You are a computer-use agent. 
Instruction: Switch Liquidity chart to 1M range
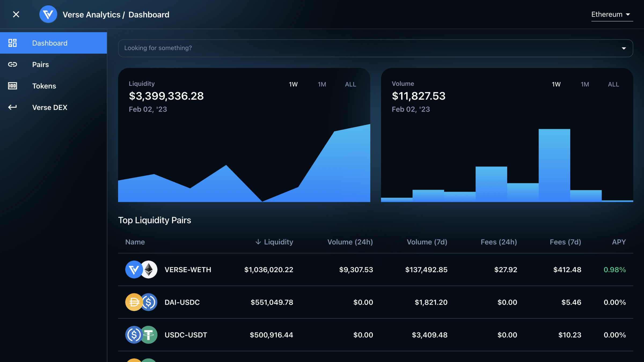(322, 84)
